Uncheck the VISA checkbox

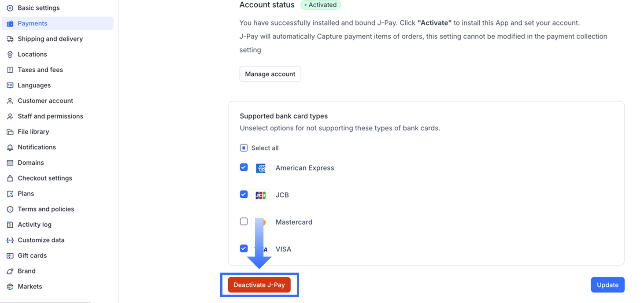coord(244,248)
